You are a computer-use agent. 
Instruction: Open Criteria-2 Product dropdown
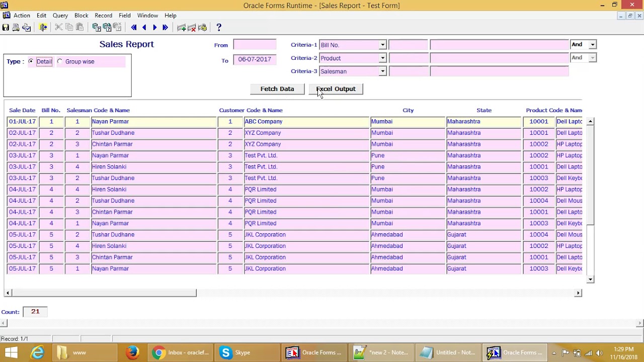[x=382, y=58]
